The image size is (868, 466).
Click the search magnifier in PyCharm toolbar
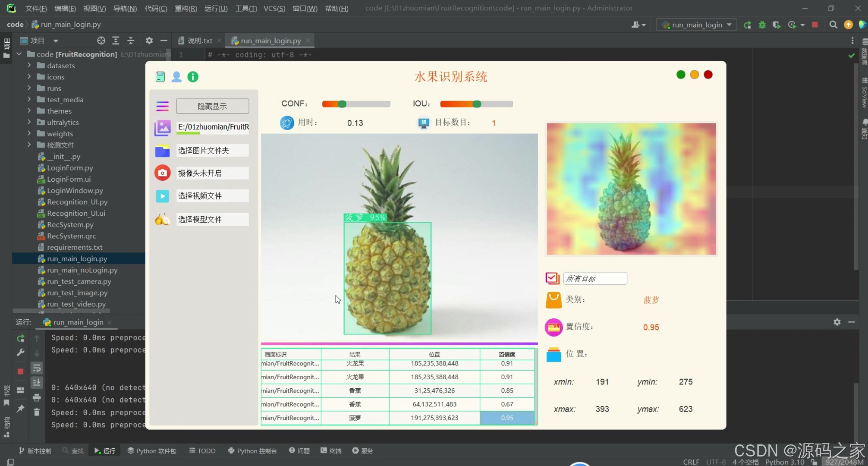coord(833,25)
